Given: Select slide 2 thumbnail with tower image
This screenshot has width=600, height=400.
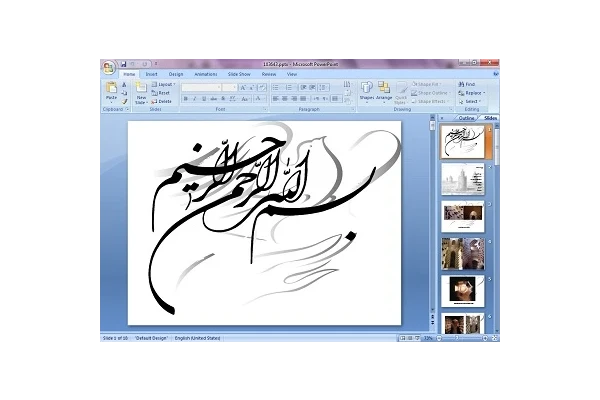Looking at the screenshot, I should click(463, 179).
